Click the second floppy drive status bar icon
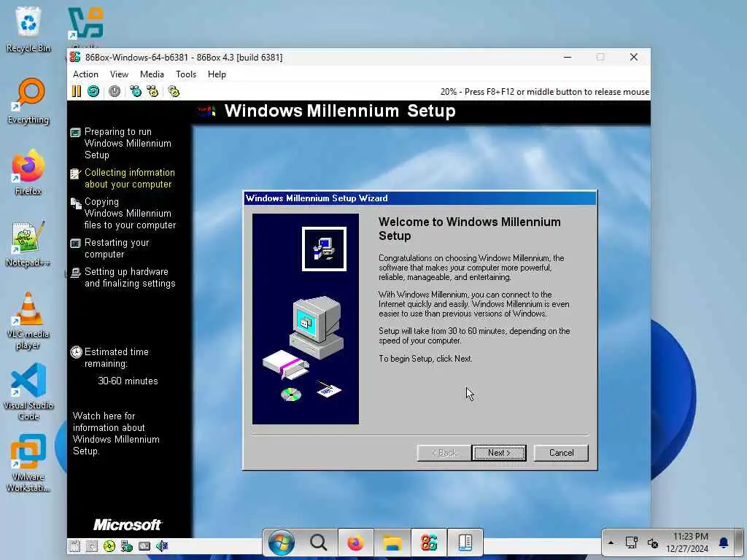The height and width of the screenshot is (560, 747). tap(92, 546)
